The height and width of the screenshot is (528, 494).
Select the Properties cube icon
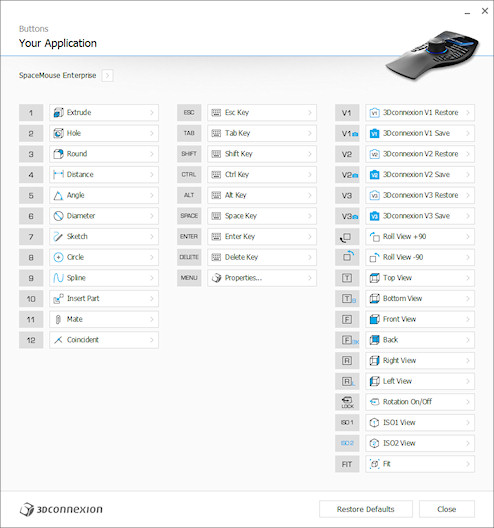click(216, 278)
